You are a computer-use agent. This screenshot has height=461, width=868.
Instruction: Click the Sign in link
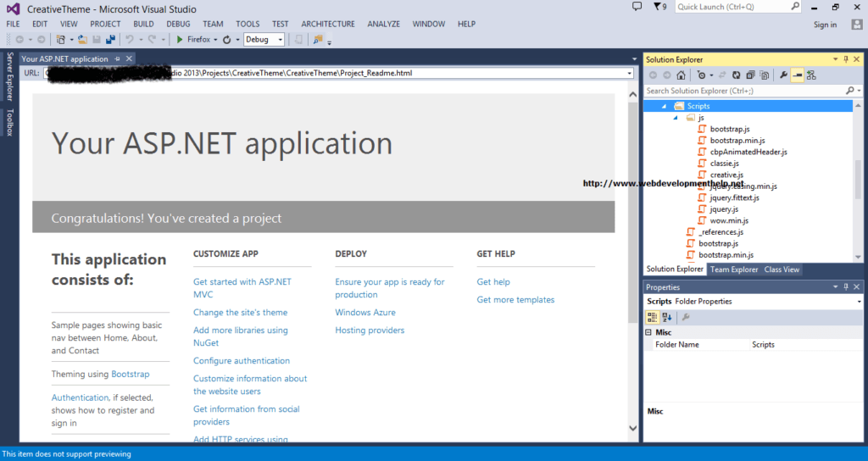click(825, 25)
